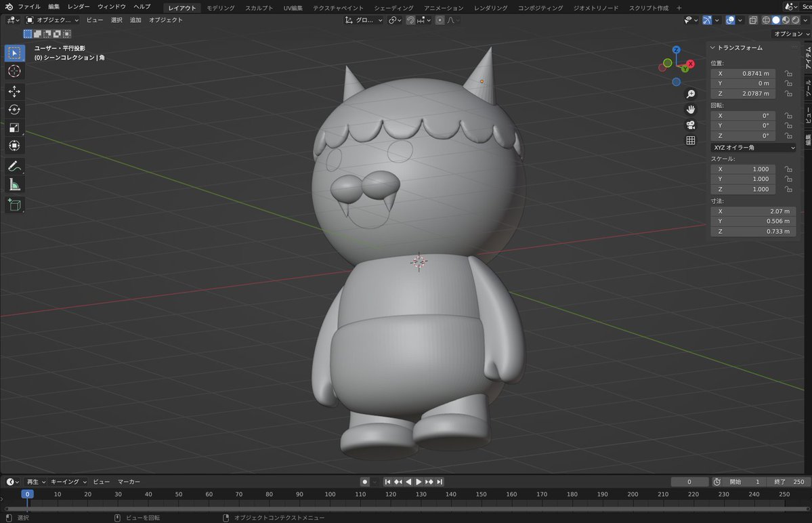Switch to モデリング workspace tab
This screenshot has height=523, width=812.
pyautogui.click(x=221, y=7)
